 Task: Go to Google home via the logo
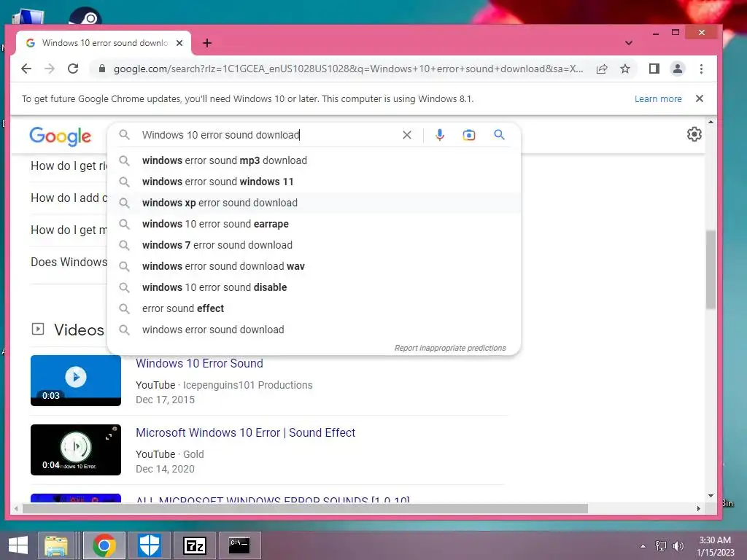point(60,136)
